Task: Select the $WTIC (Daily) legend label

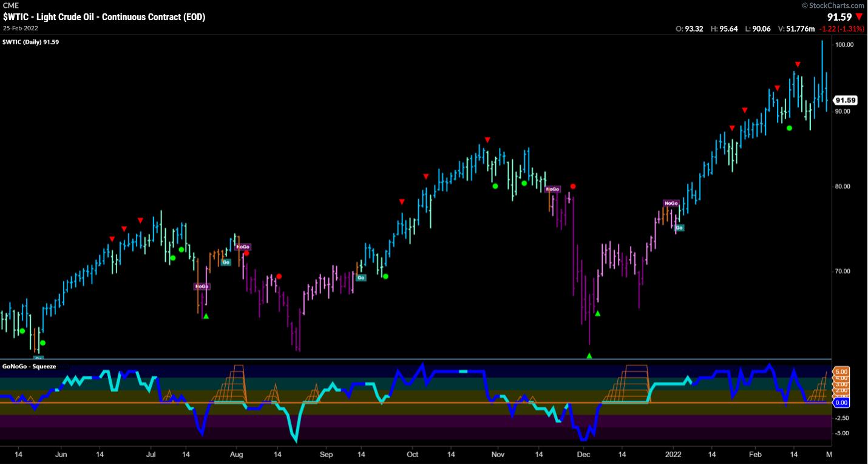Action: [30, 41]
